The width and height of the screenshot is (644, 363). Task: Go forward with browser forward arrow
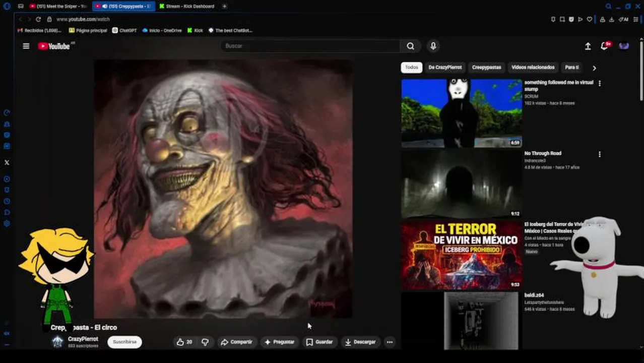pos(29,19)
